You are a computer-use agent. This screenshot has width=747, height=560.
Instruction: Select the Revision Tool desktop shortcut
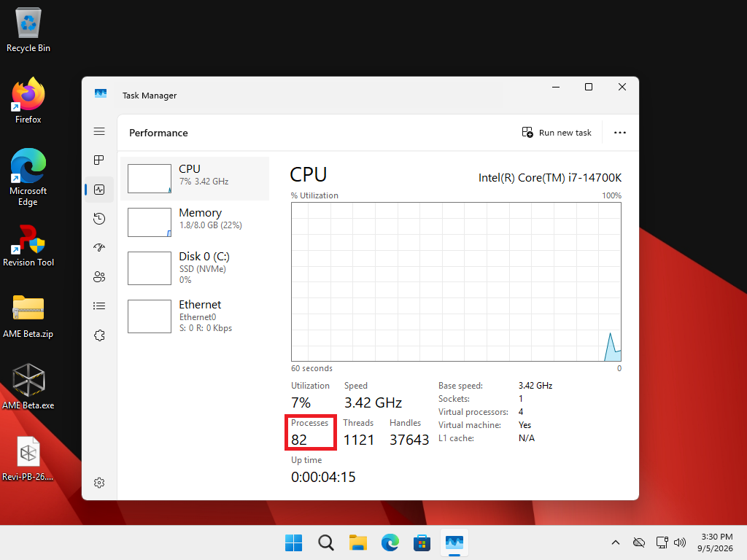[x=28, y=246]
